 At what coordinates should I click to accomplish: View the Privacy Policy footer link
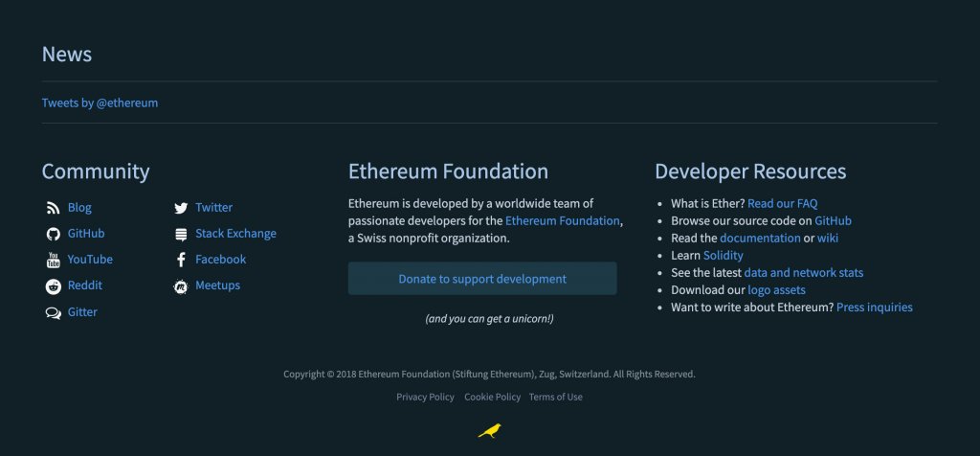[x=425, y=397]
